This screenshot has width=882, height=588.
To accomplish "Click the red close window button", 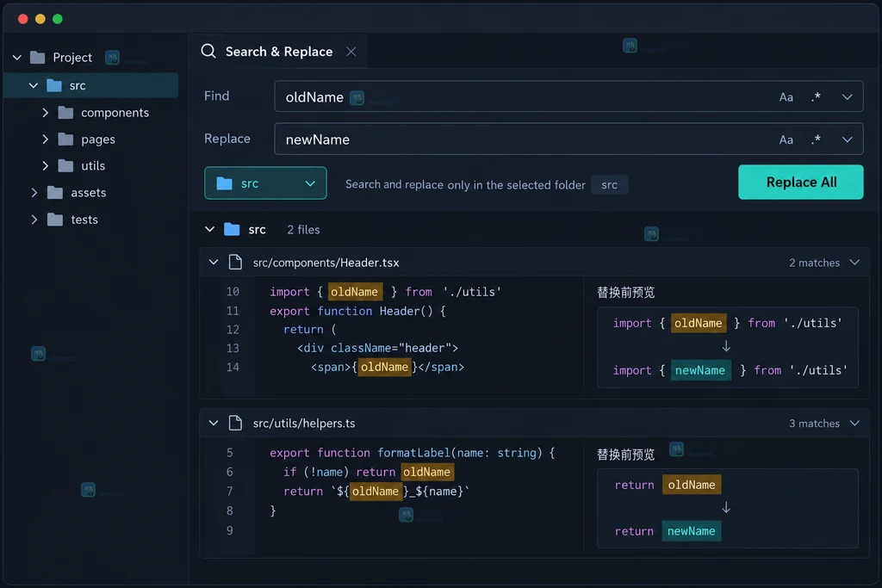I will (23, 19).
